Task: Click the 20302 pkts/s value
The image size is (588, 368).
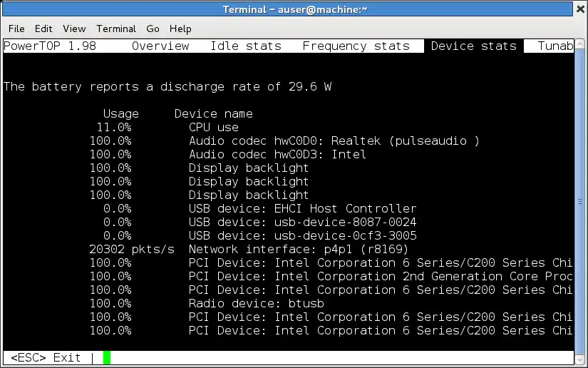Action: [132, 250]
